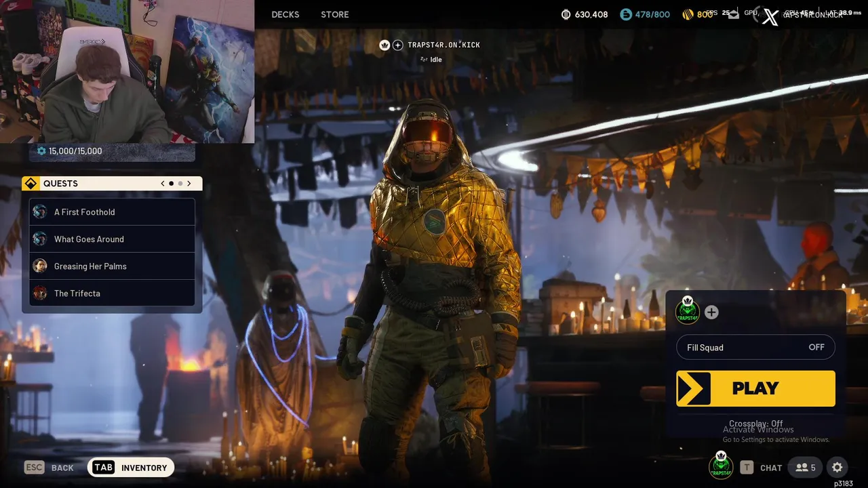868x488 pixels.
Task: Open the Greasing Her Palms quest
Action: 113,266
